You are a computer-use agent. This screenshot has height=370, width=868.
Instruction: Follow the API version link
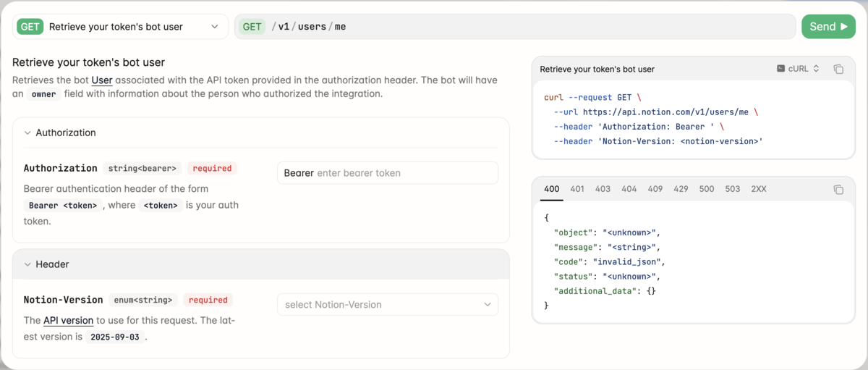[68, 320]
